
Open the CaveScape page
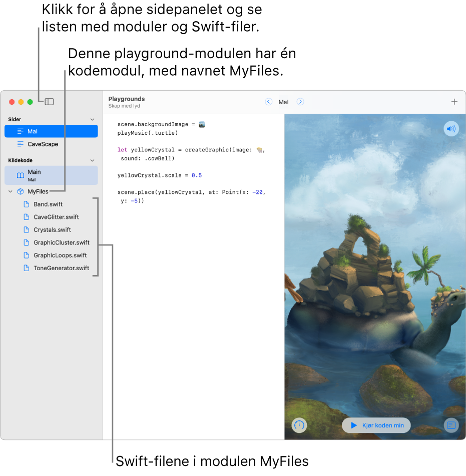click(51, 144)
